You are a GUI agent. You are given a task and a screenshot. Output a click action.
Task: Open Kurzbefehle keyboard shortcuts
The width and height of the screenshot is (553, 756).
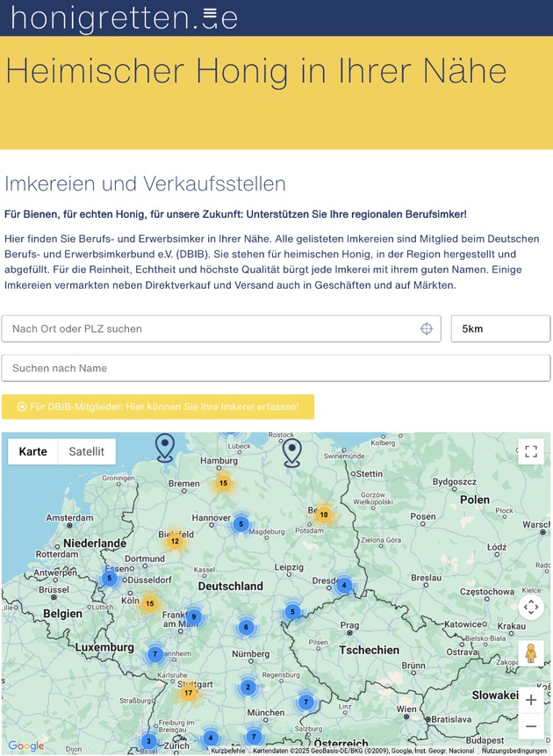(x=228, y=751)
